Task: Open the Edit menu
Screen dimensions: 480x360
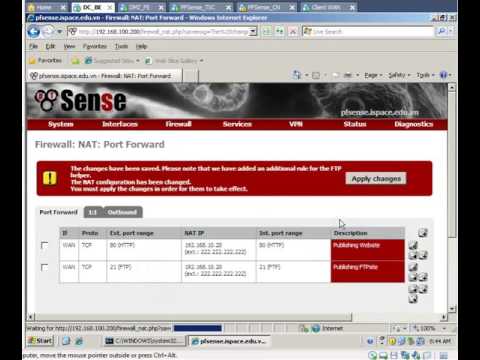Action: click(x=50, y=46)
